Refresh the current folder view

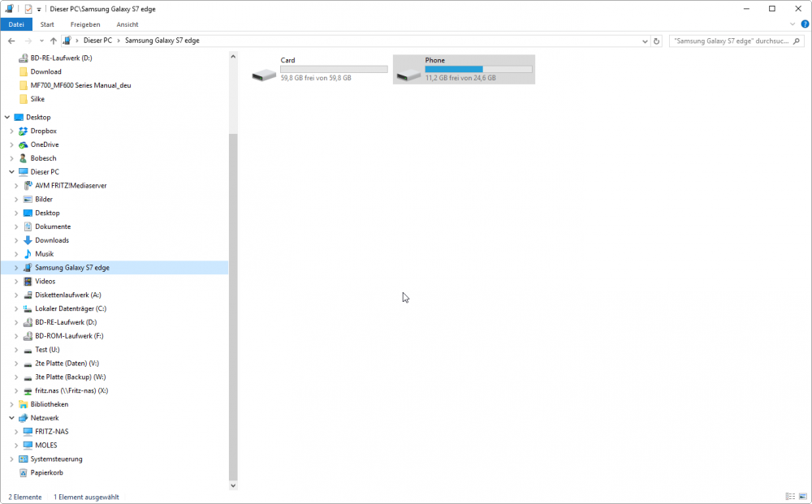click(656, 41)
